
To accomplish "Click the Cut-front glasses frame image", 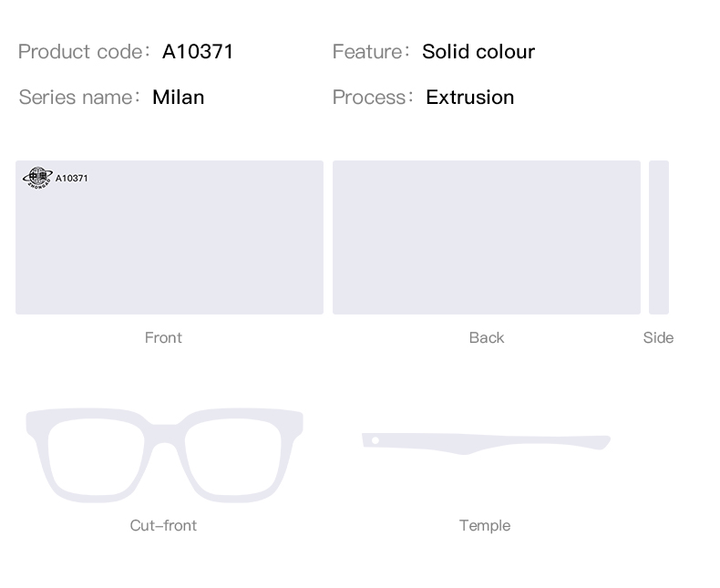I will tap(164, 455).
